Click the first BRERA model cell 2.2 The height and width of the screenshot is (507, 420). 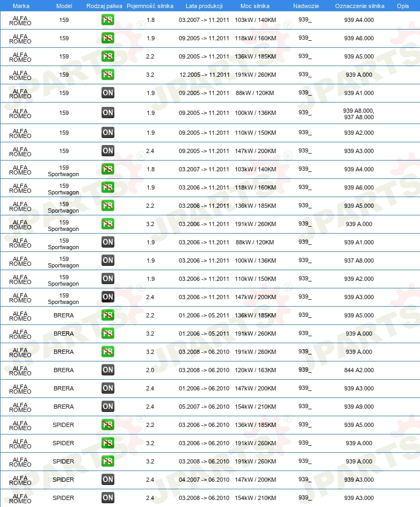[64, 315]
